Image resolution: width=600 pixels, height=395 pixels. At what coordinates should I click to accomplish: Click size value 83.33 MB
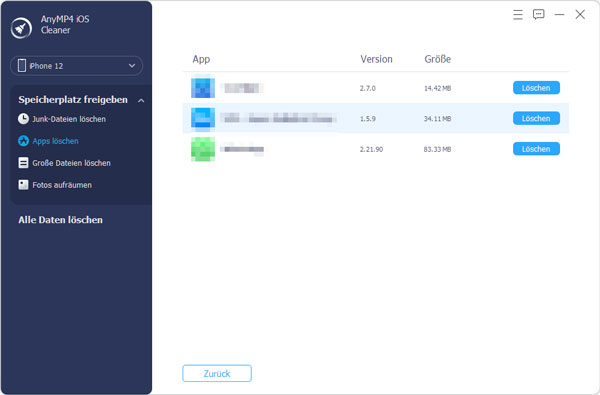coord(437,149)
